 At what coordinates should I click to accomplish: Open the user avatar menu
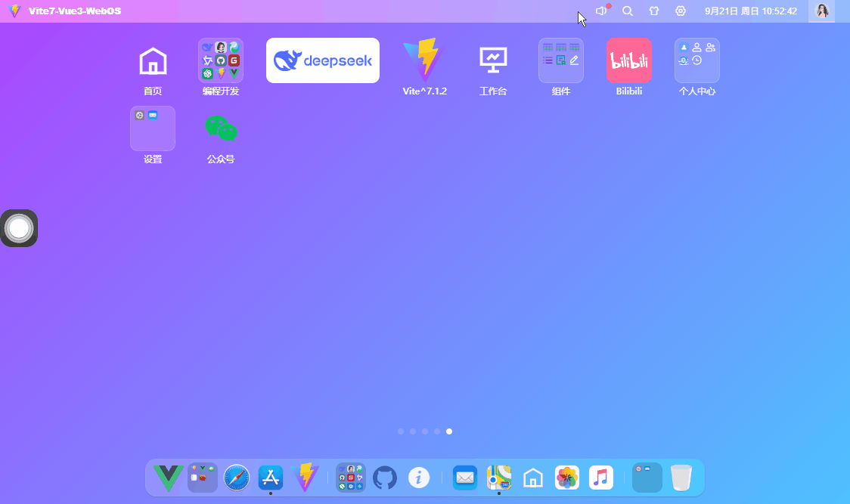click(822, 11)
